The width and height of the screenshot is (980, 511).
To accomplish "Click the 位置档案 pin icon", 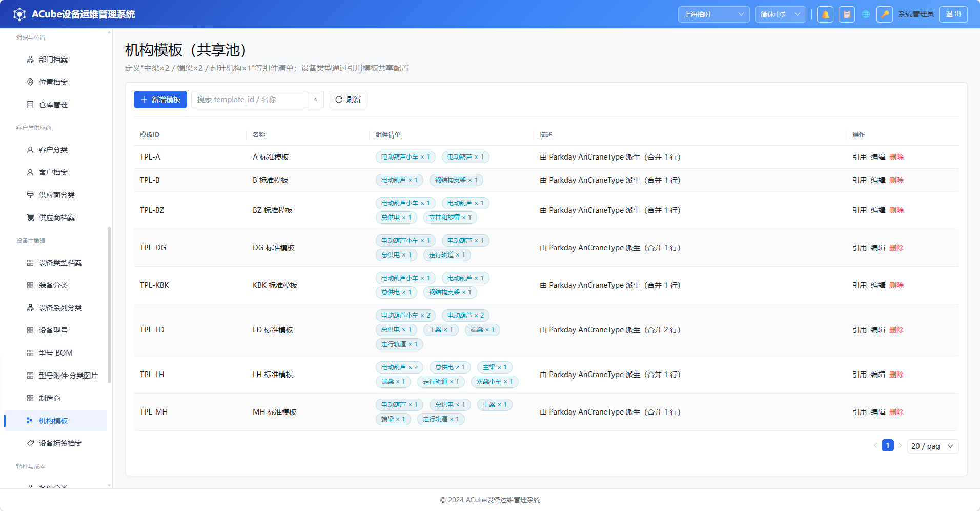I will [x=30, y=82].
